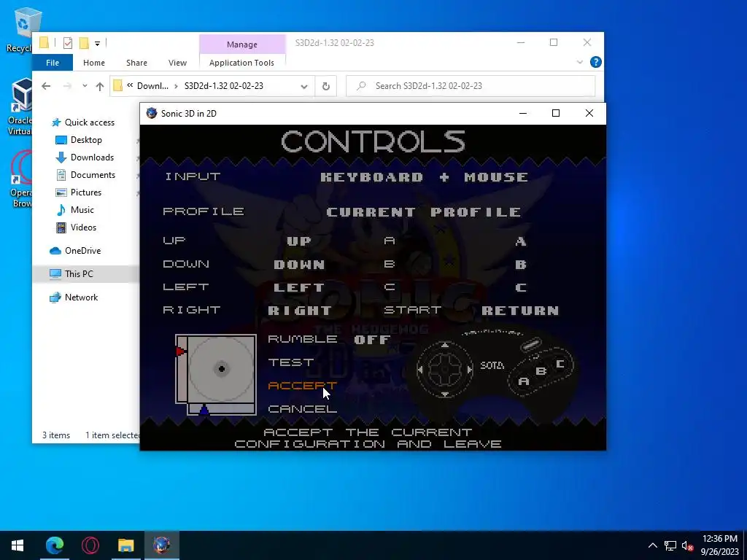Rebind the C button mapping value
747x560 pixels.
521,287
